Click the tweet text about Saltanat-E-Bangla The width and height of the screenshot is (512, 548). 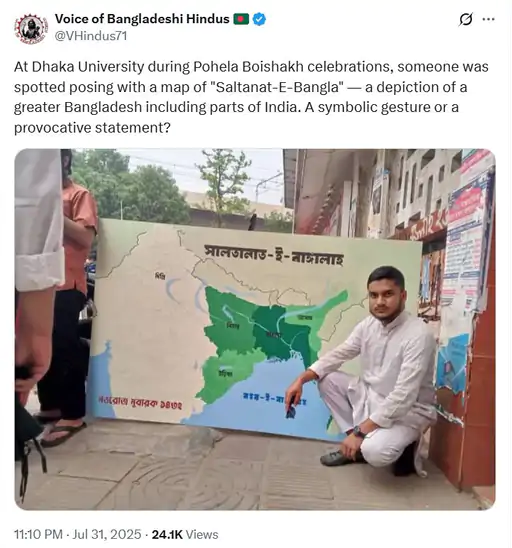(251, 97)
